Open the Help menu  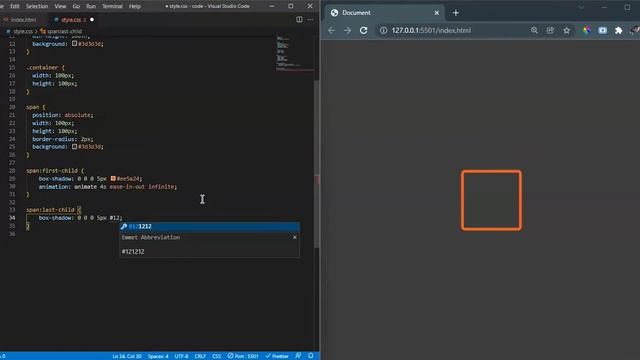134,6
